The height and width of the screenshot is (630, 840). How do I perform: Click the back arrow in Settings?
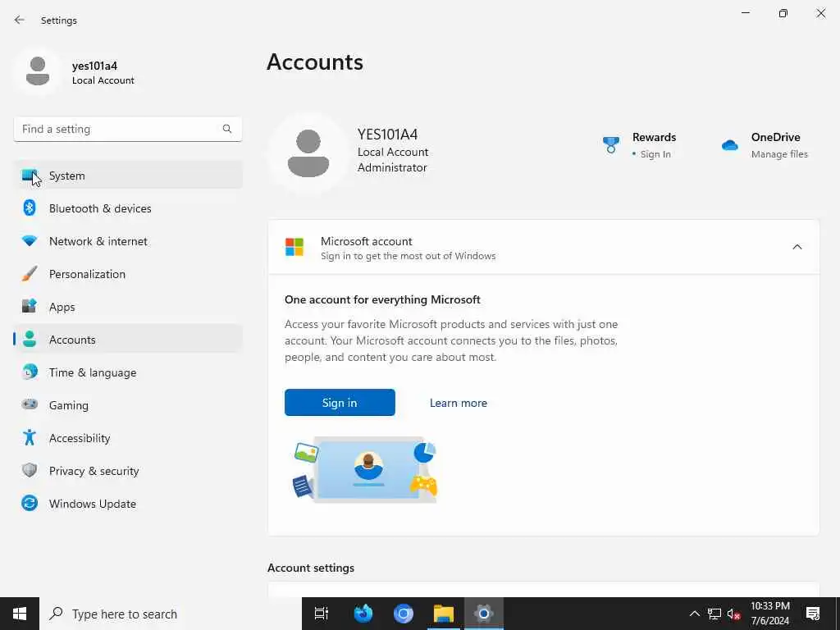(20, 20)
